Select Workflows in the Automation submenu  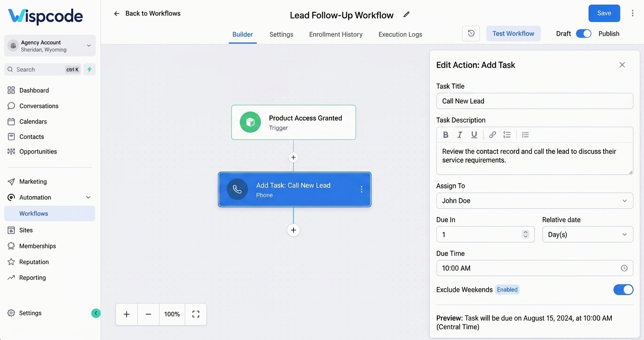point(50,214)
